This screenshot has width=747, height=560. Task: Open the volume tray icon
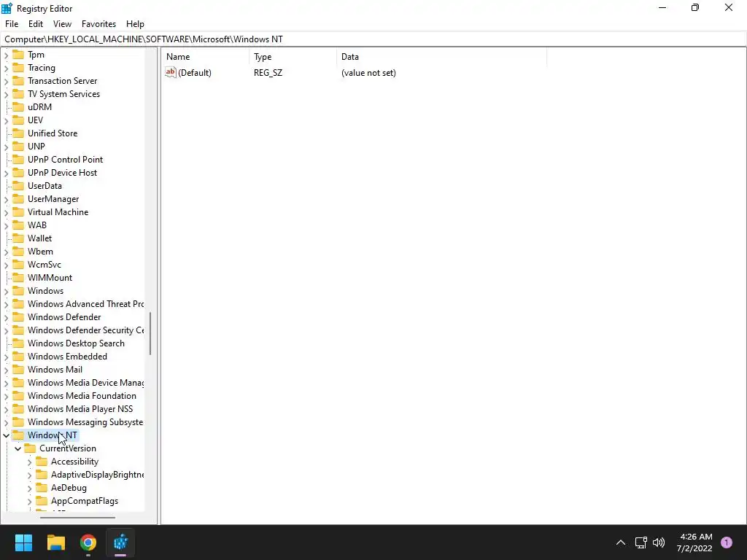point(659,542)
